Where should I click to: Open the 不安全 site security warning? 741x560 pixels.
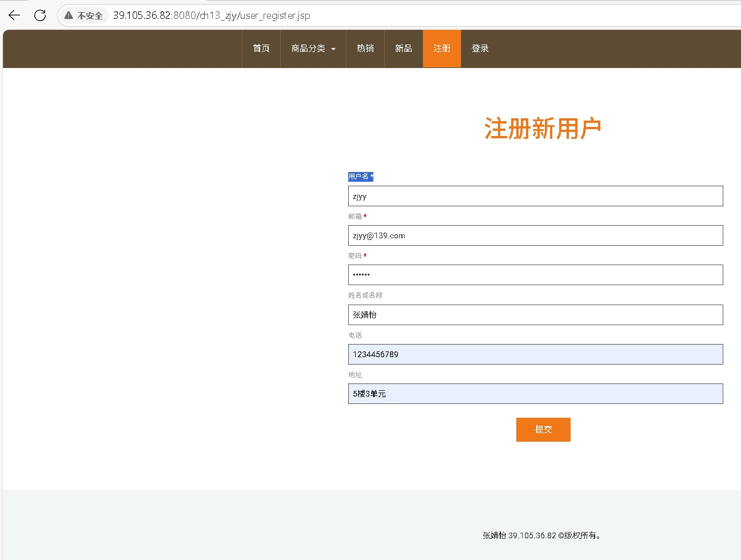[x=85, y=15]
